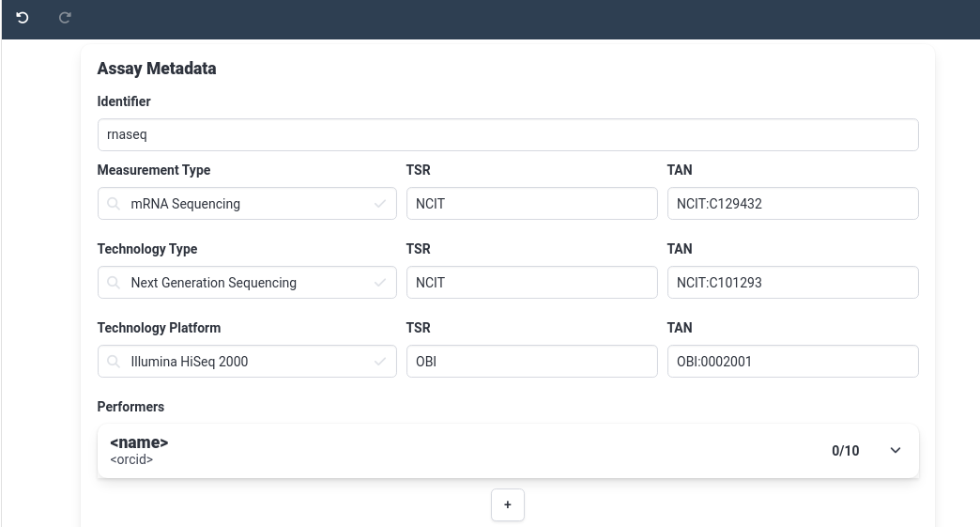Click the Technology Platform search magnifier icon
Screen dimensions: 980x527
114,362
